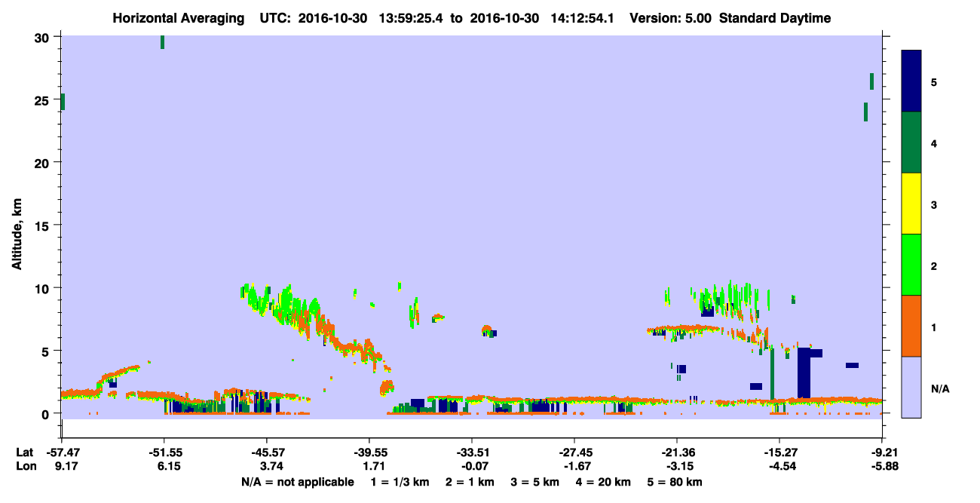Click the orange level 1 colorbar segment
The height and width of the screenshot is (503, 980).
(911, 326)
